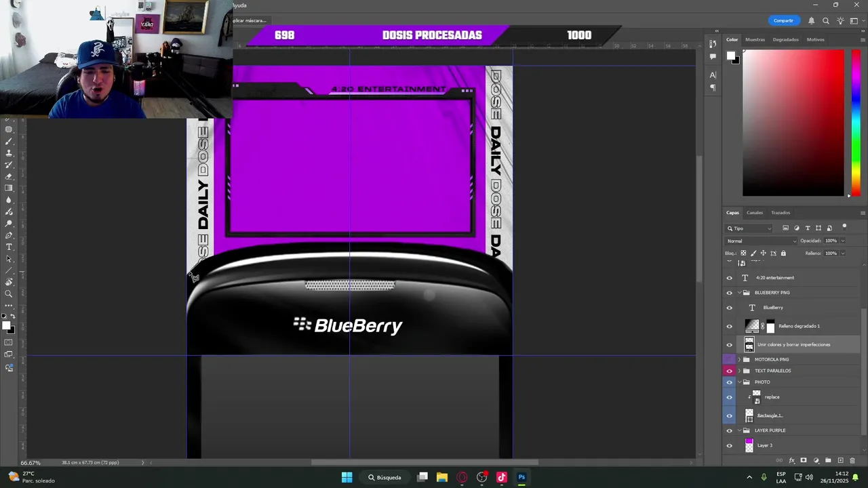Open the Relleno value dropdown arrow
The image size is (868, 488).
pyautogui.click(x=843, y=253)
